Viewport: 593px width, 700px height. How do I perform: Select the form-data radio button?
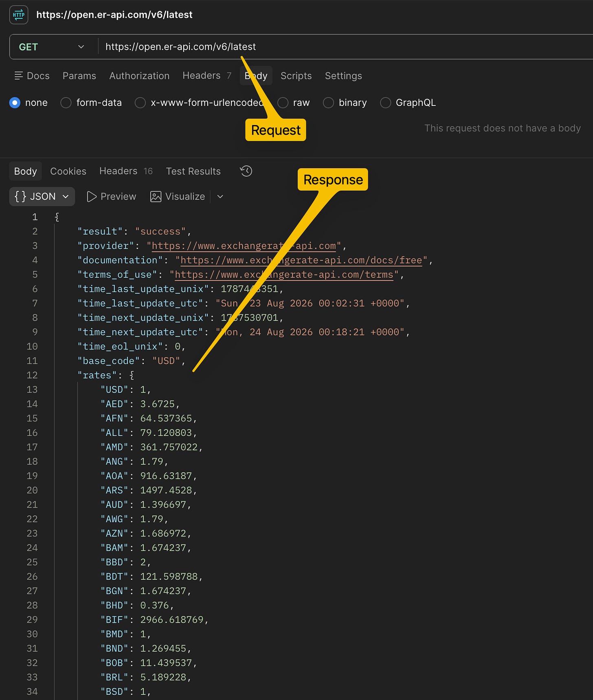(66, 103)
